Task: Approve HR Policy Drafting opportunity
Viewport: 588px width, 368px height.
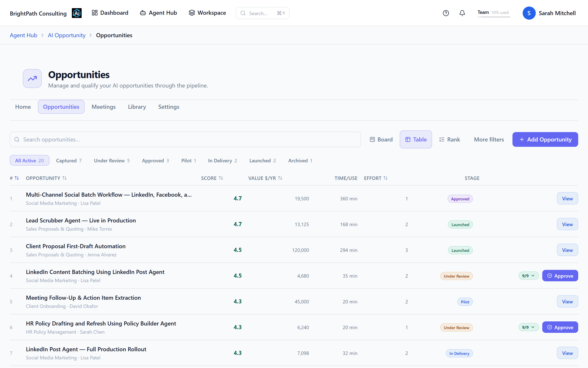Action: pos(560,327)
